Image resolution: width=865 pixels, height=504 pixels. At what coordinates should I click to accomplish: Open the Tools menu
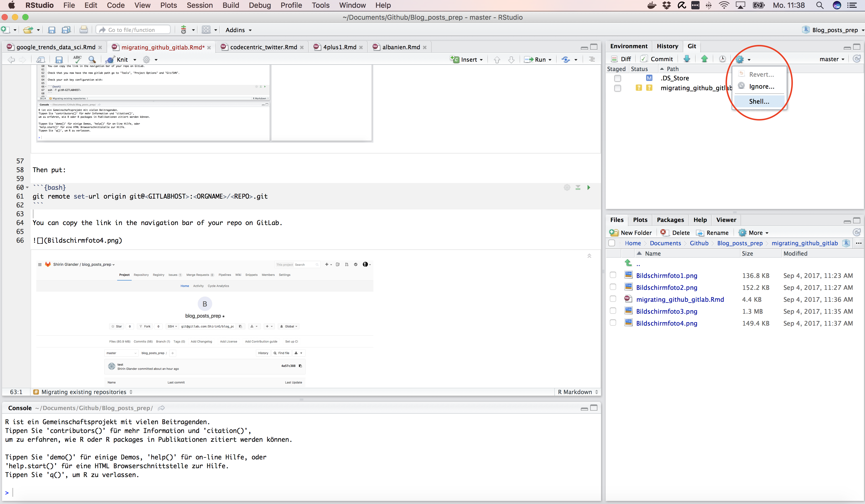point(320,5)
